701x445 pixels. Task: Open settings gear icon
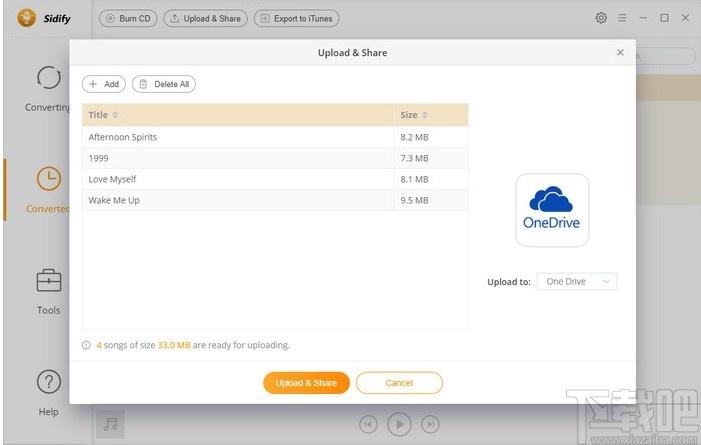[601, 18]
